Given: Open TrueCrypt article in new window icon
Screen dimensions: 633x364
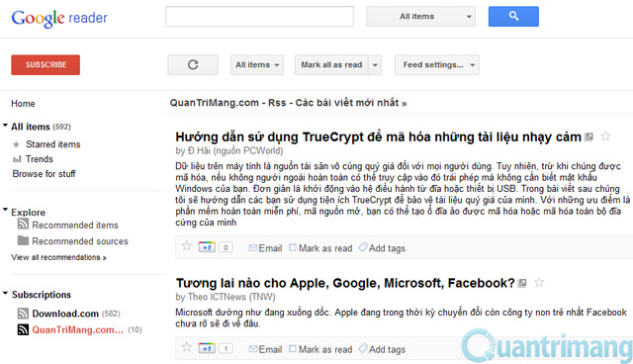Looking at the screenshot, I should [x=589, y=136].
